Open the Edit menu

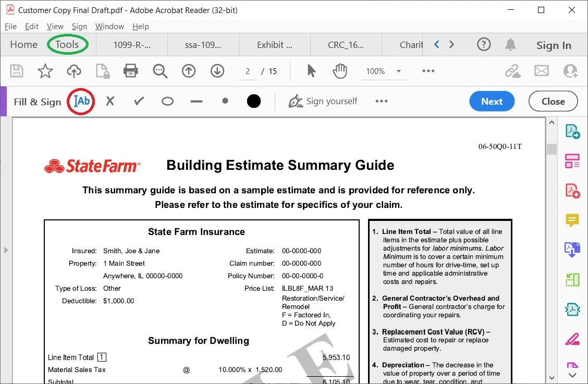click(x=31, y=26)
